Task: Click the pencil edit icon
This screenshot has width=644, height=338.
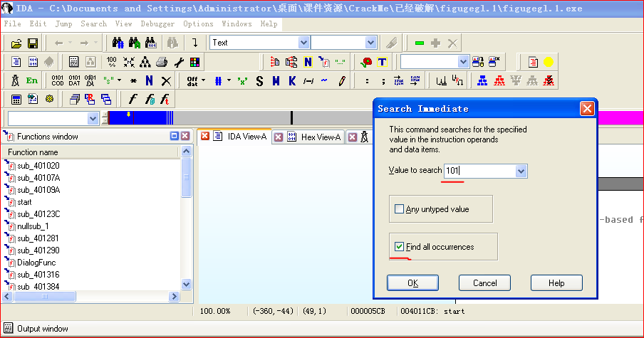Action: tap(342, 81)
